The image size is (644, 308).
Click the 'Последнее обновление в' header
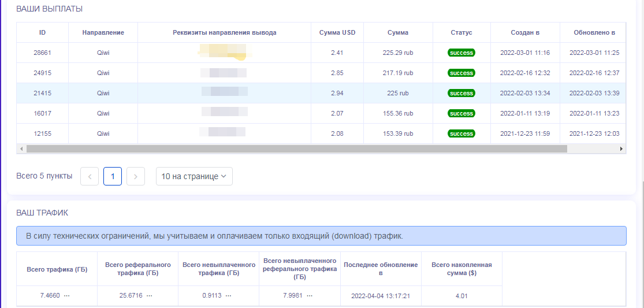(x=381, y=269)
